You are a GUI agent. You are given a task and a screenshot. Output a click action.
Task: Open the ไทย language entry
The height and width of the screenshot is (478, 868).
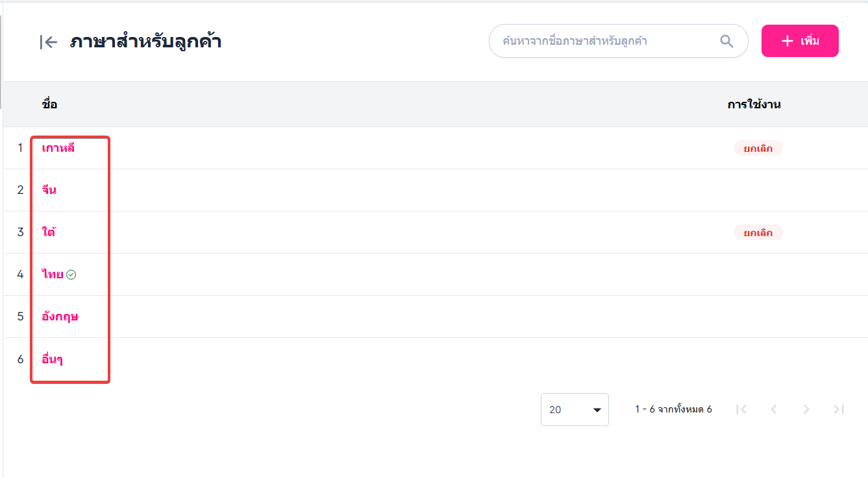point(53,274)
